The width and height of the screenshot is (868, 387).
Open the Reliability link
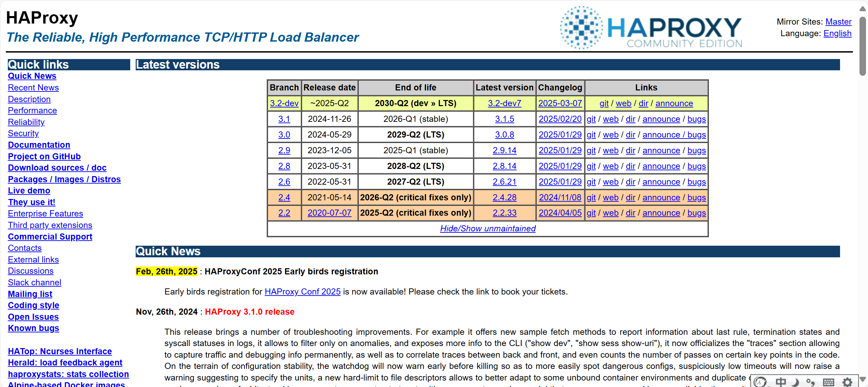(26, 122)
